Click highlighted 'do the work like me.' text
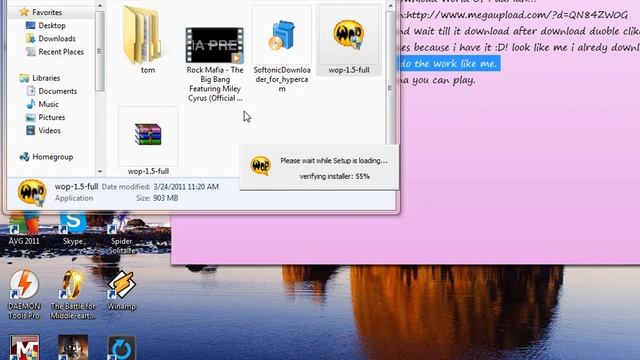 pyautogui.click(x=449, y=64)
